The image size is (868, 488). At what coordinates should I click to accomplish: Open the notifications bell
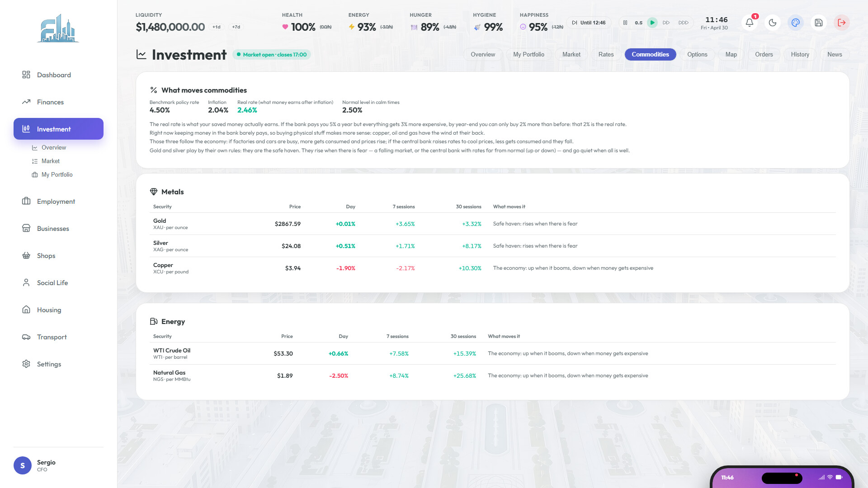pyautogui.click(x=750, y=23)
